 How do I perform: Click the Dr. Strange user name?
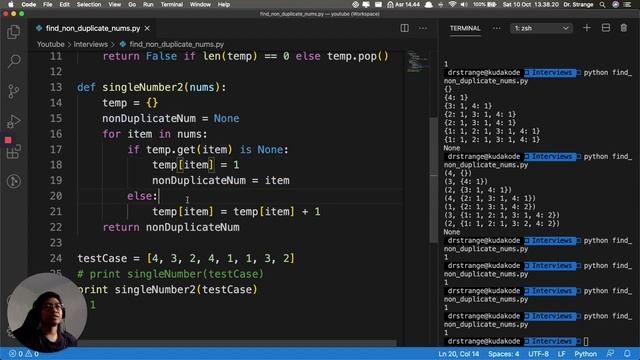[578, 4]
